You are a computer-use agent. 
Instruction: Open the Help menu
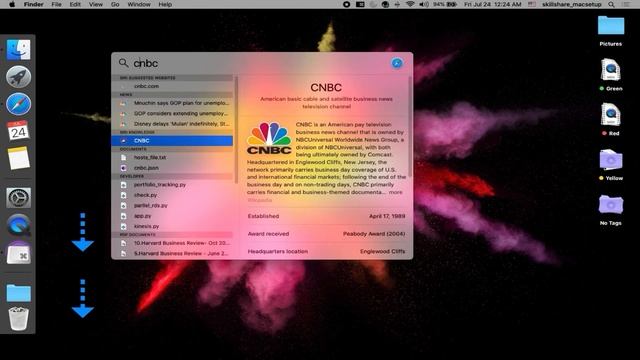[x=165, y=4]
